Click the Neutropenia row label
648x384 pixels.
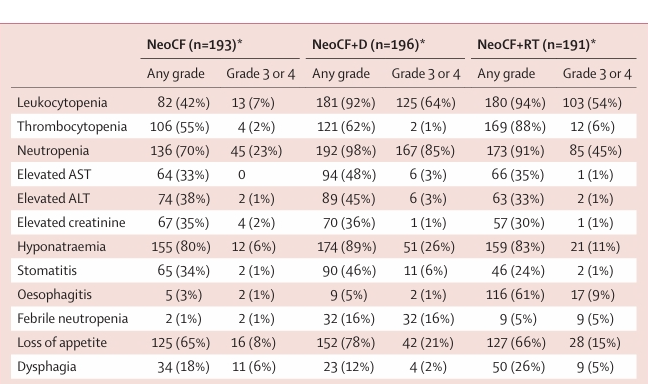click(x=53, y=150)
